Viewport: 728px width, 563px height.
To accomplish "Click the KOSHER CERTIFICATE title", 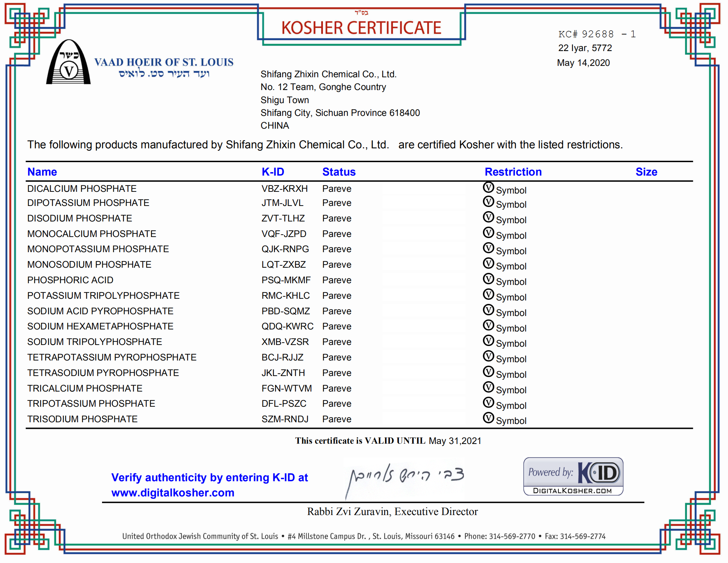I will coord(361,28).
